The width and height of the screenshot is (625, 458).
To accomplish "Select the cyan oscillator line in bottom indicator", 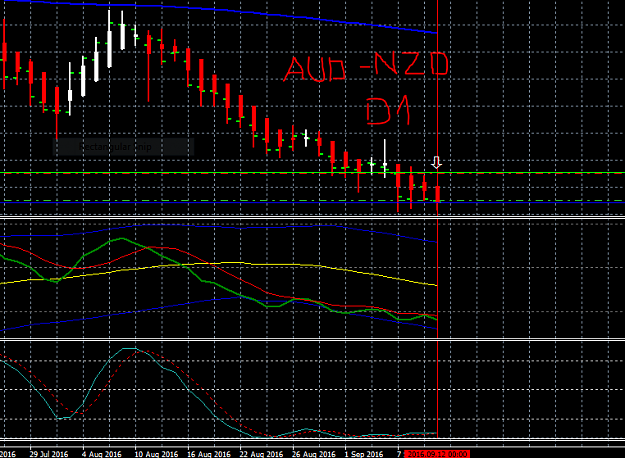I will point(94,379).
